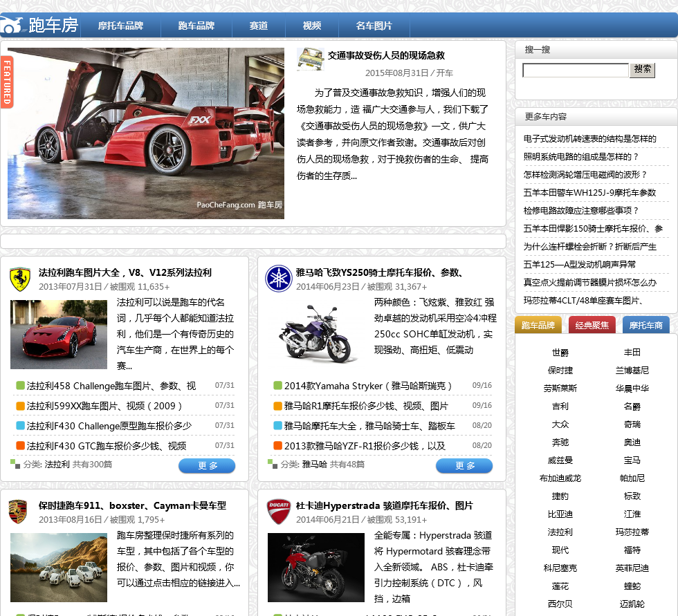This screenshot has height=616, width=678.
Task: Focus the search text input field
Action: (575, 70)
